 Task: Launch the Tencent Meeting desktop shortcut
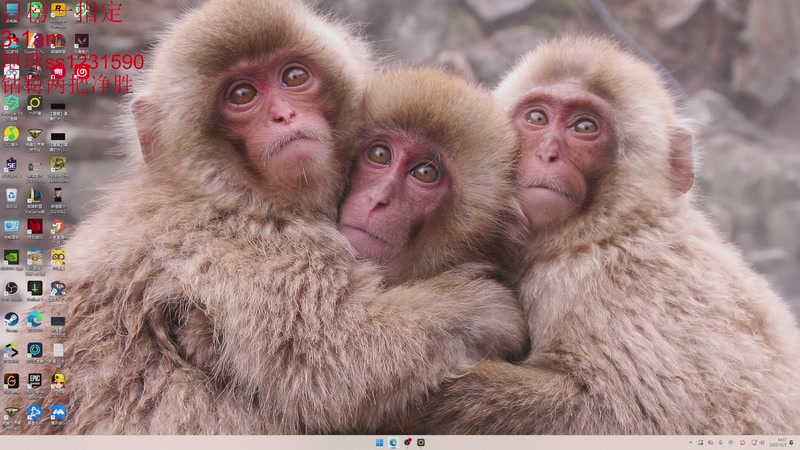coord(58,412)
